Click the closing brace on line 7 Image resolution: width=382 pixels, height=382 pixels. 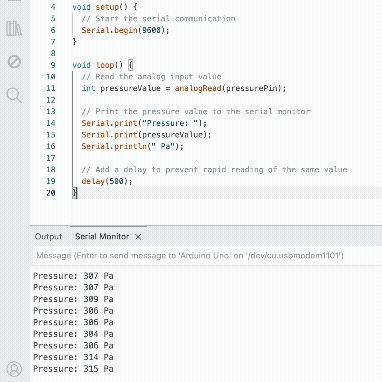[75, 42]
